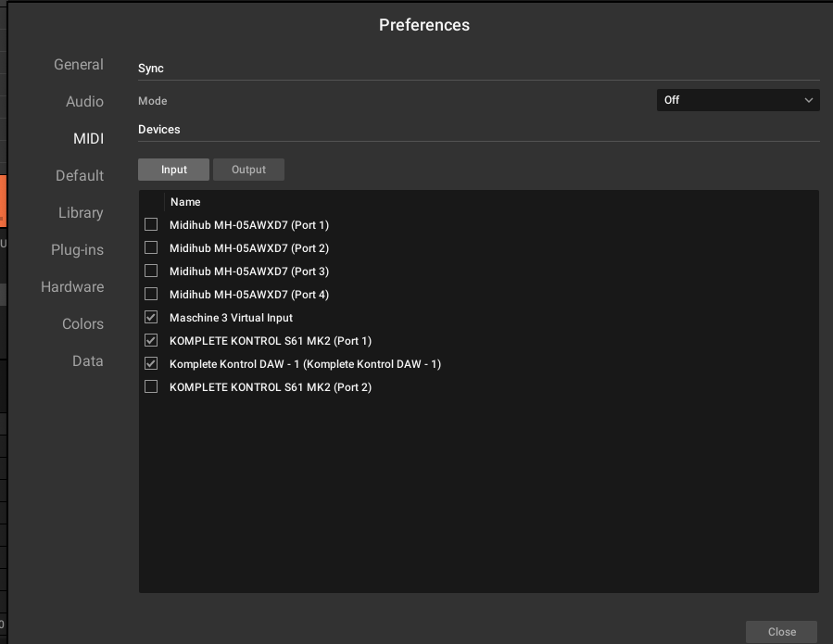Viewport: 833px width, 644px height.
Task: Tick the Midihub Port 3 checkbox
Action: point(151,271)
